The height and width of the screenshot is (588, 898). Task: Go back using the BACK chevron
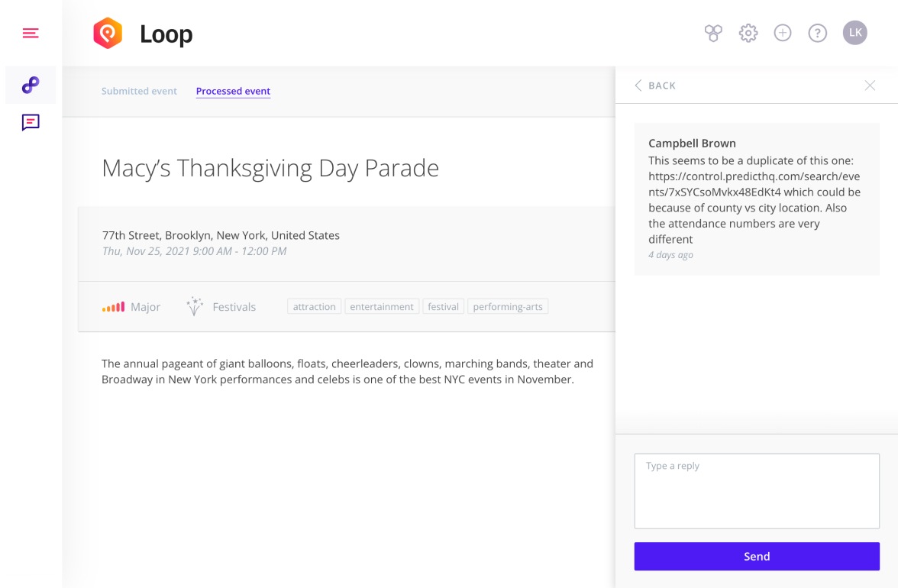click(x=655, y=86)
